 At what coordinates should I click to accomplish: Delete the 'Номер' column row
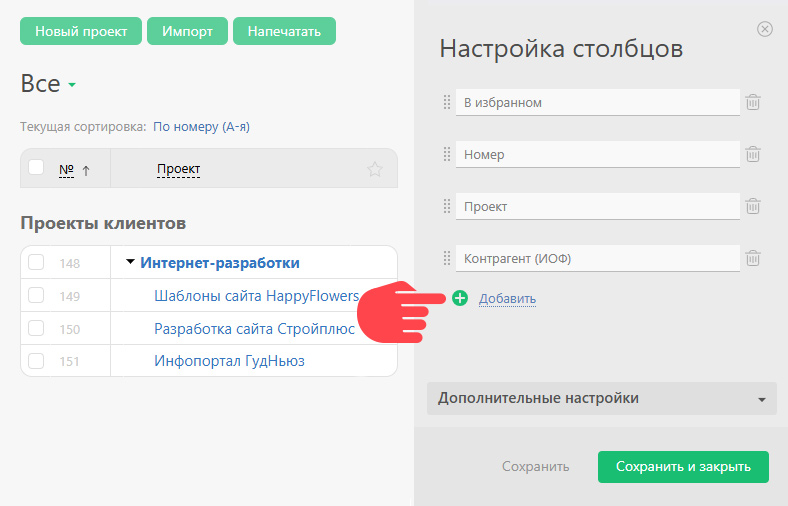coord(752,154)
